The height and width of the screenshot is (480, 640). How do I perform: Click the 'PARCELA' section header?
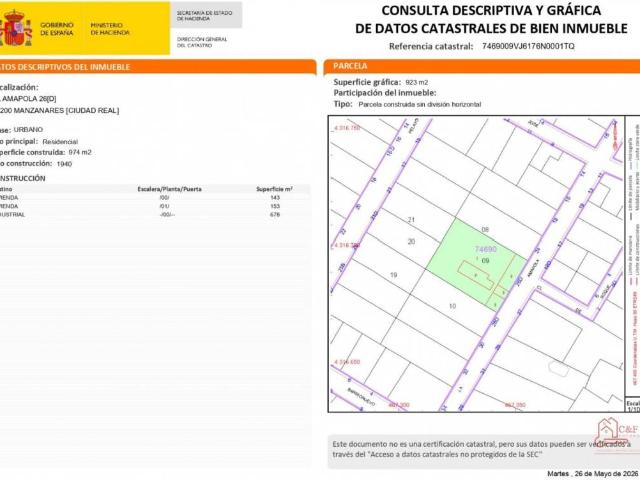point(350,66)
